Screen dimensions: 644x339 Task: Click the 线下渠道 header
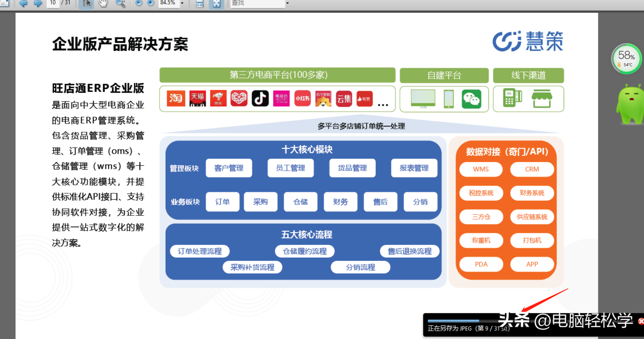(529, 75)
